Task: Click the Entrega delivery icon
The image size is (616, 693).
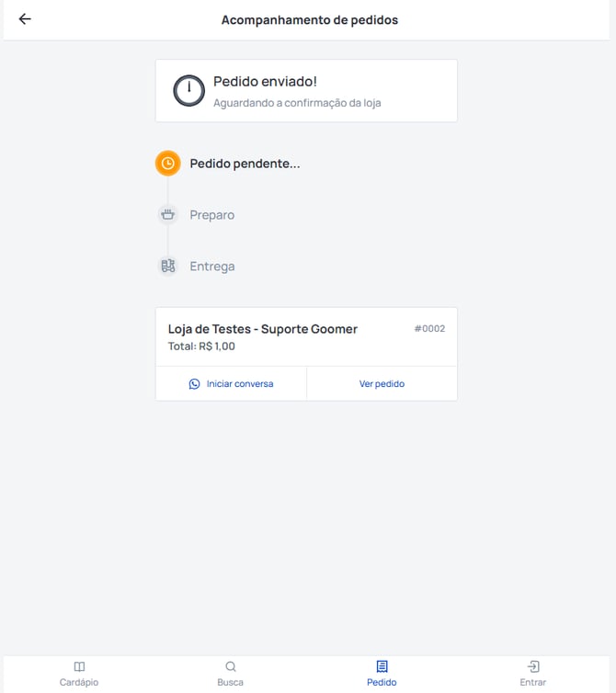Action: (167, 267)
